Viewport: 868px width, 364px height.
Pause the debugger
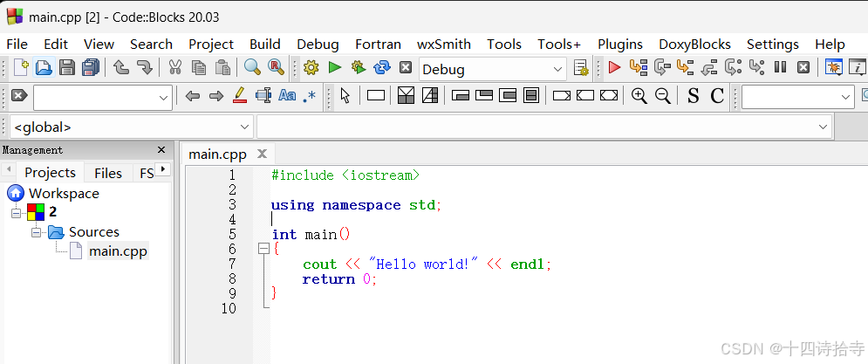tap(781, 67)
